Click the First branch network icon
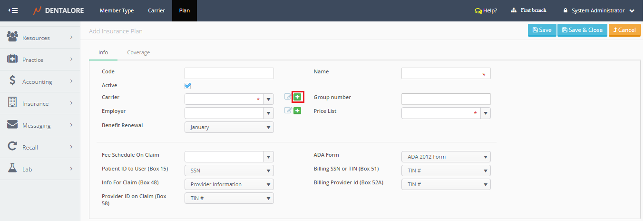Viewport: 644px width, 221px height. (x=514, y=10)
